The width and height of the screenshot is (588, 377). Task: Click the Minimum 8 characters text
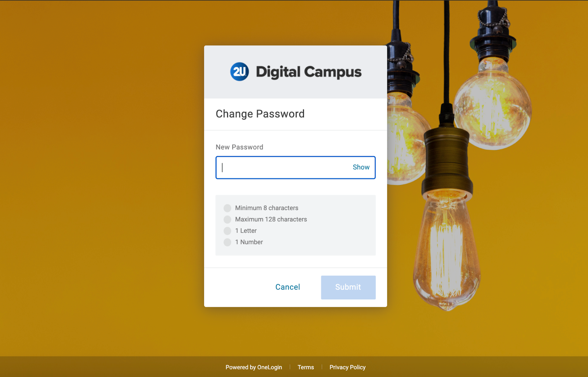point(267,208)
